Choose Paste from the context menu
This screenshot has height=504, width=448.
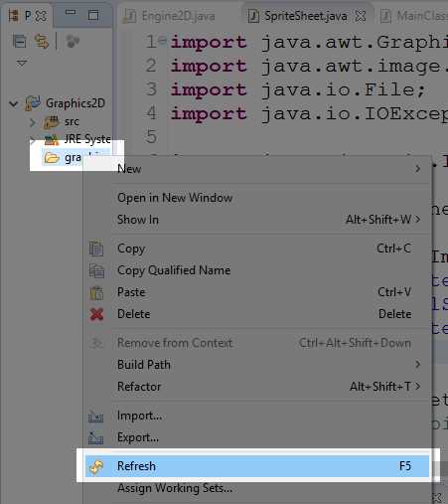click(x=257, y=292)
